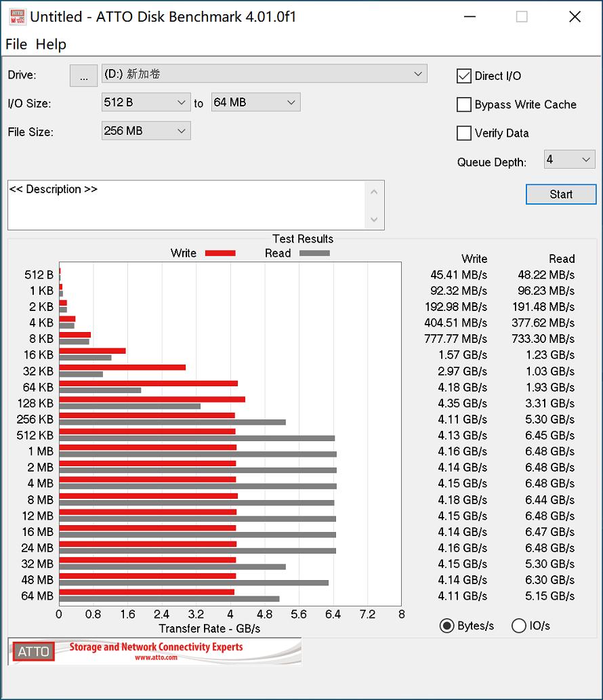
Task: Click the Description text field
Action: 190,203
